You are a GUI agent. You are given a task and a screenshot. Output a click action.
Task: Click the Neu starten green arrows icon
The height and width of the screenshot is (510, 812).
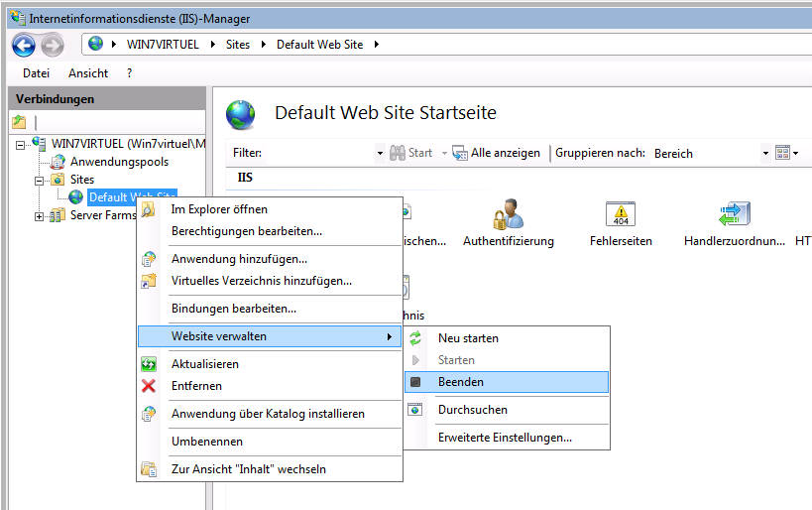(x=415, y=338)
